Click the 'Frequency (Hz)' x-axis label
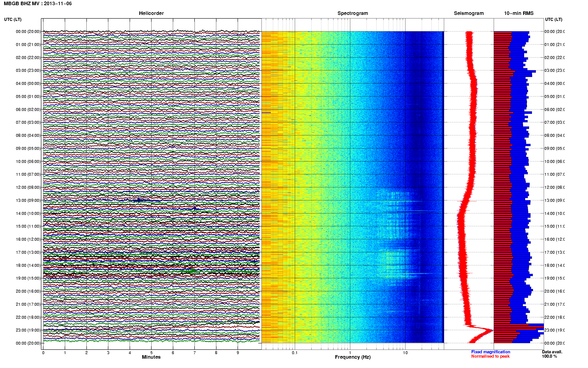Image resolution: width=588 pixels, height=368 pixels. [x=353, y=357]
